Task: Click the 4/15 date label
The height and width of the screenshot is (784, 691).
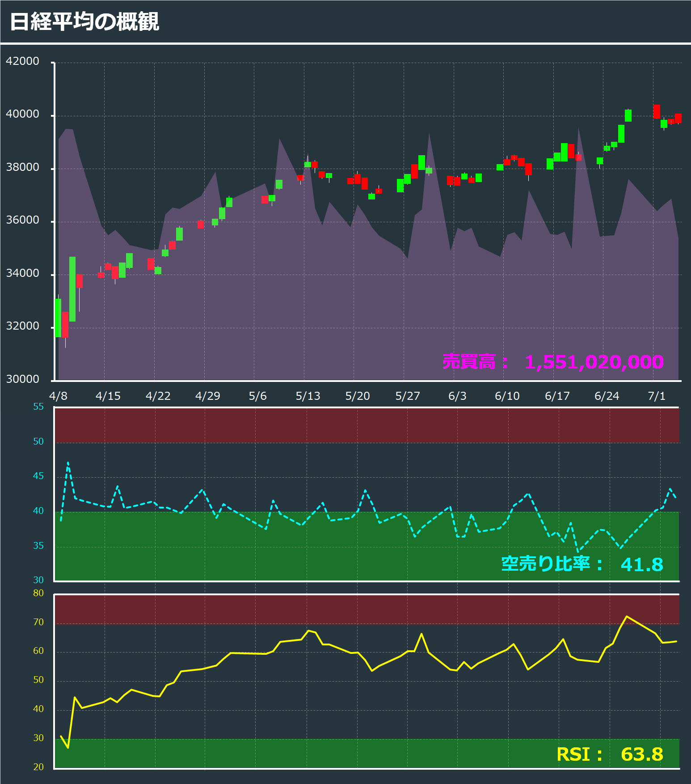Action: pos(108,396)
